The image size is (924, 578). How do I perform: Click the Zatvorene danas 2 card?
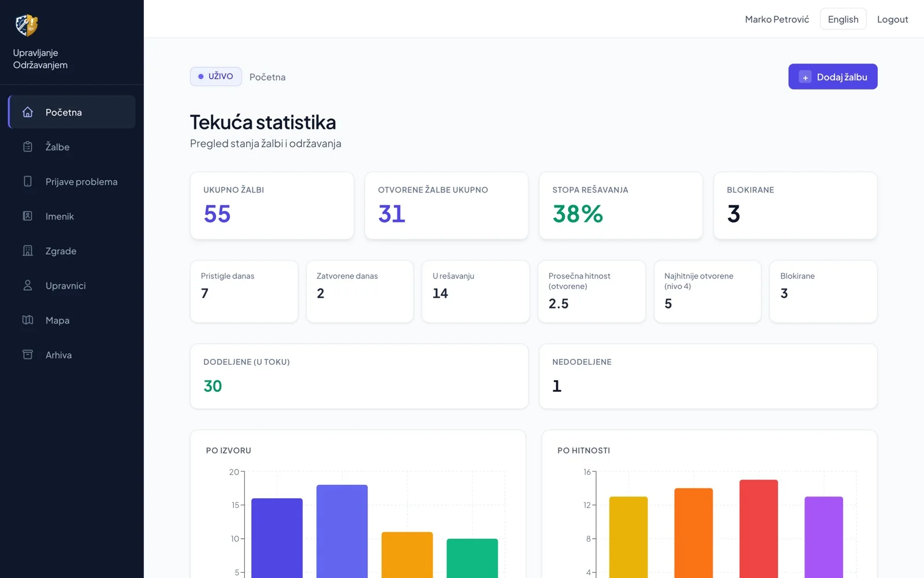tap(360, 291)
